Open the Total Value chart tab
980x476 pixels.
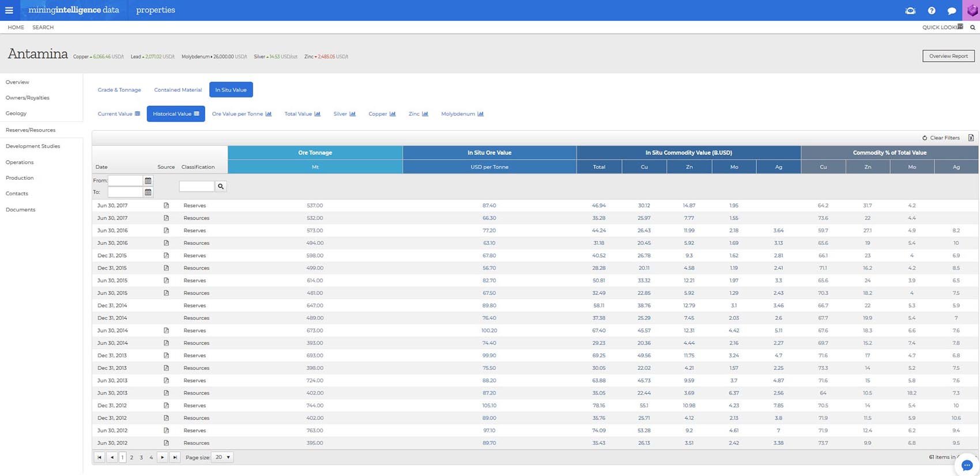(302, 114)
